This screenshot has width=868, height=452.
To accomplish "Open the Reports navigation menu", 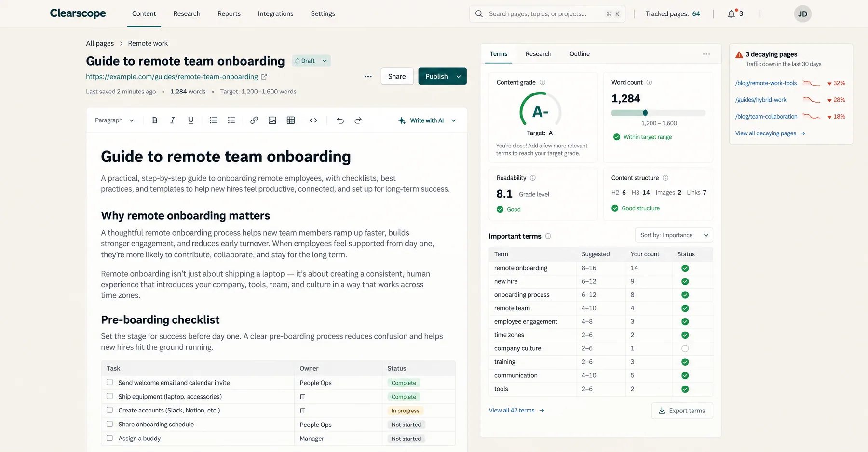I will 229,14.
